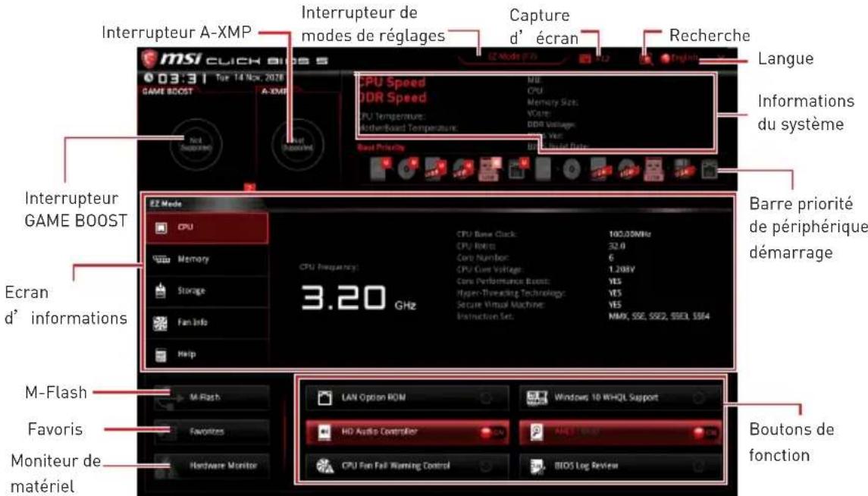Click the CPU Speed heading
This screenshot has width=868, height=496.
coord(392,82)
